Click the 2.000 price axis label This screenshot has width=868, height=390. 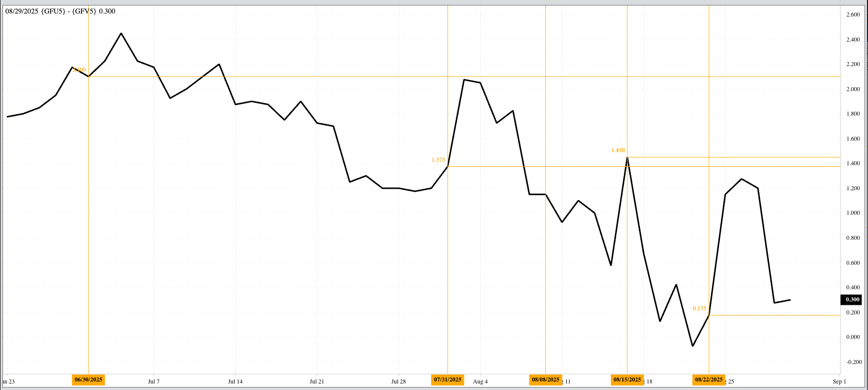(853, 89)
